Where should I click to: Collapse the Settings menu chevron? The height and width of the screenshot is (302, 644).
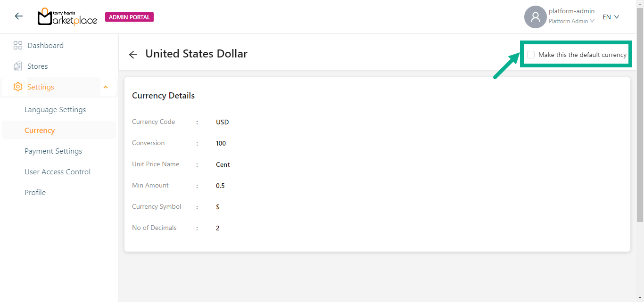[x=106, y=87]
